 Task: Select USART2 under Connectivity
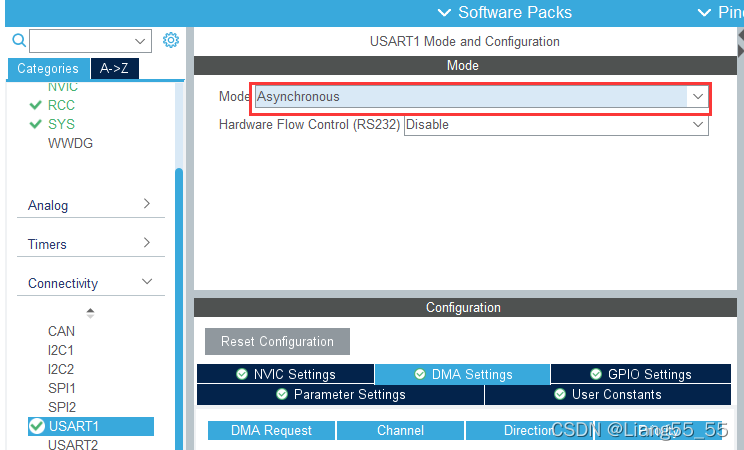73,444
